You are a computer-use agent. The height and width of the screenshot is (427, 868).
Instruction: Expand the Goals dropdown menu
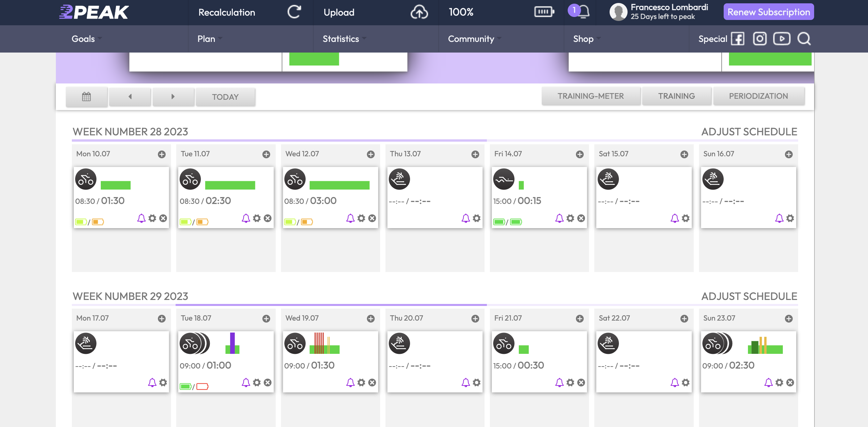click(x=86, y=39)
